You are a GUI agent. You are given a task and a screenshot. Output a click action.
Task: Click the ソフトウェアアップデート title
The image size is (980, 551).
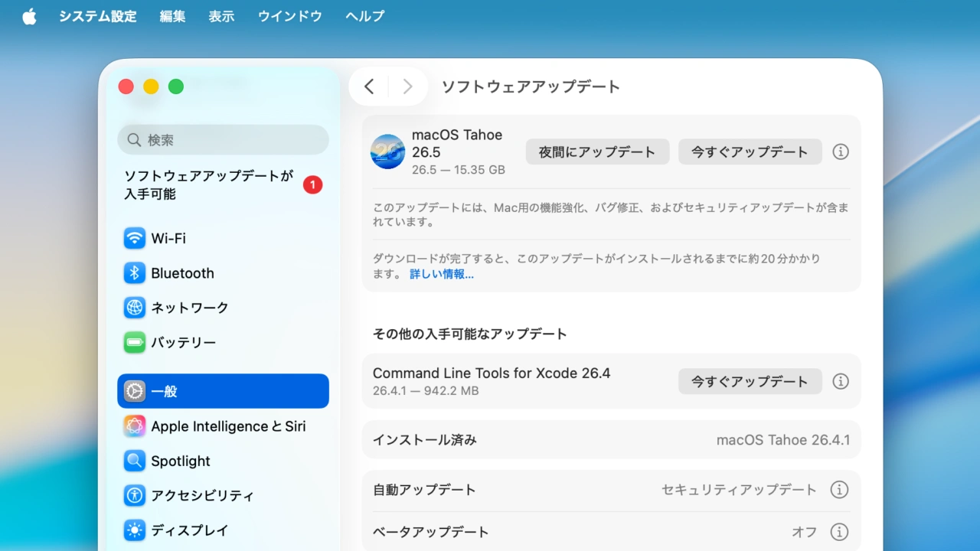(x=531, y=86)
